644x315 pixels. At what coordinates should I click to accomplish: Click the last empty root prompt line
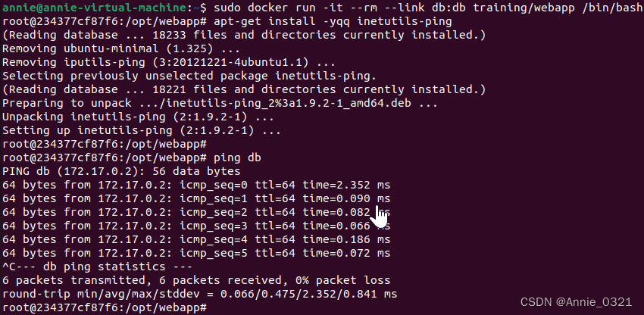104,307
